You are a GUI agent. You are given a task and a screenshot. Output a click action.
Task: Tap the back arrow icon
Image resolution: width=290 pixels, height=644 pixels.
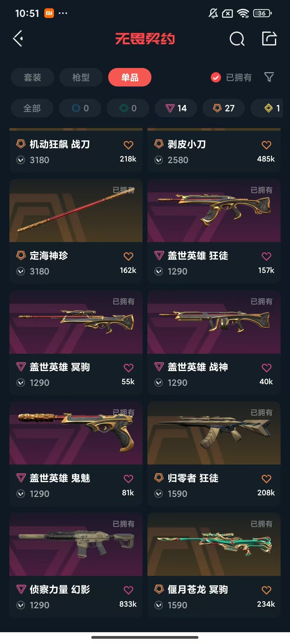(x=18, y=39)
